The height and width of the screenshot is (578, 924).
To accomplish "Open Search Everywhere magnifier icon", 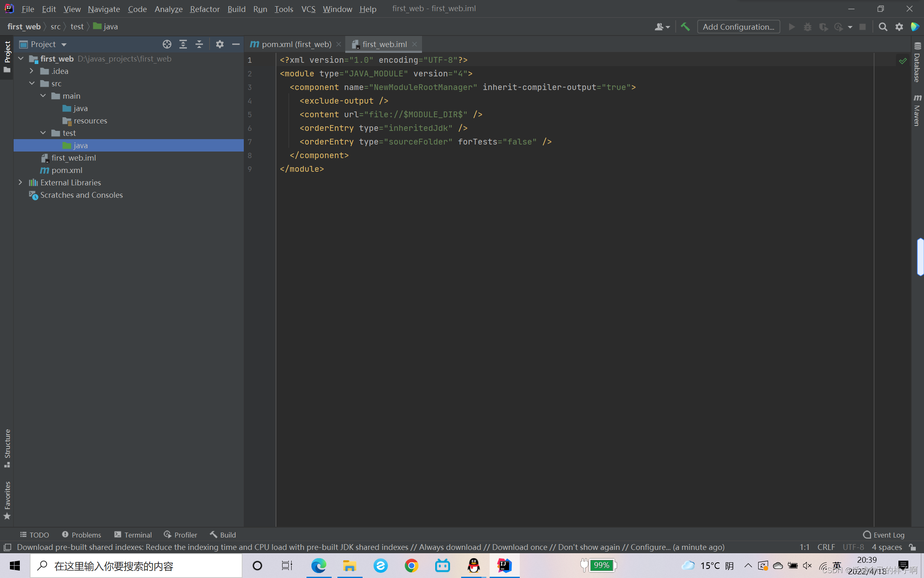I will (883, 27).
